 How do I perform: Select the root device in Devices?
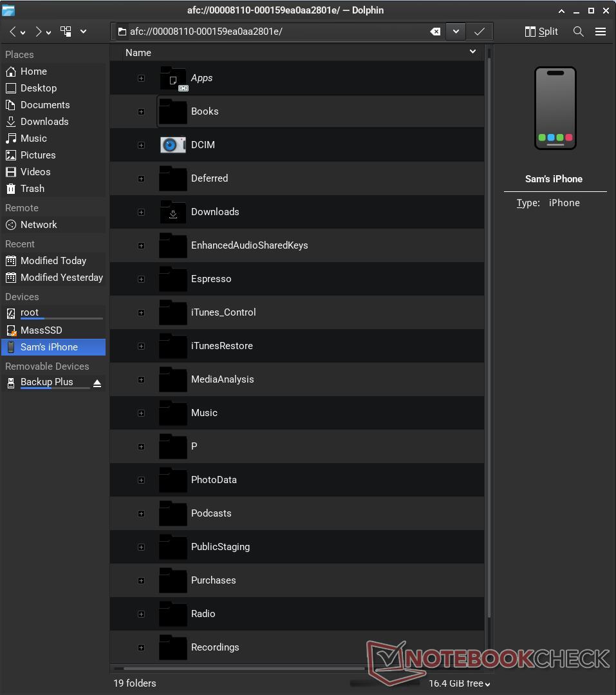pyautogui.click(x=30, y=312)
